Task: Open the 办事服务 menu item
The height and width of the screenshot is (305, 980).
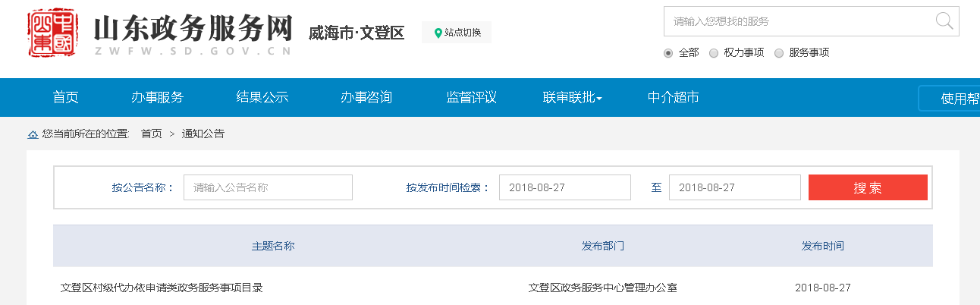Action: [x=157, y=98]
